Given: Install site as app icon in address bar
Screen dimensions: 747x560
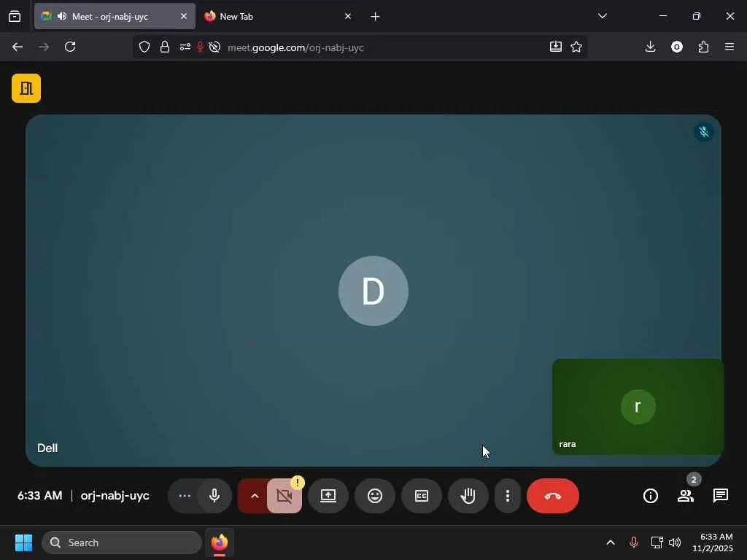Looking at the screenshot, I should tap(555, 47).
